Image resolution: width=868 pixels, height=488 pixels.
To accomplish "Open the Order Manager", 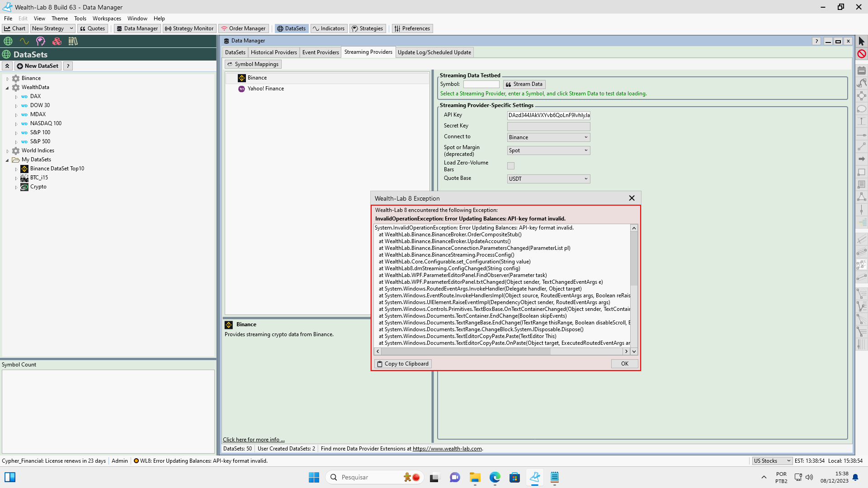I will (243, 28).
